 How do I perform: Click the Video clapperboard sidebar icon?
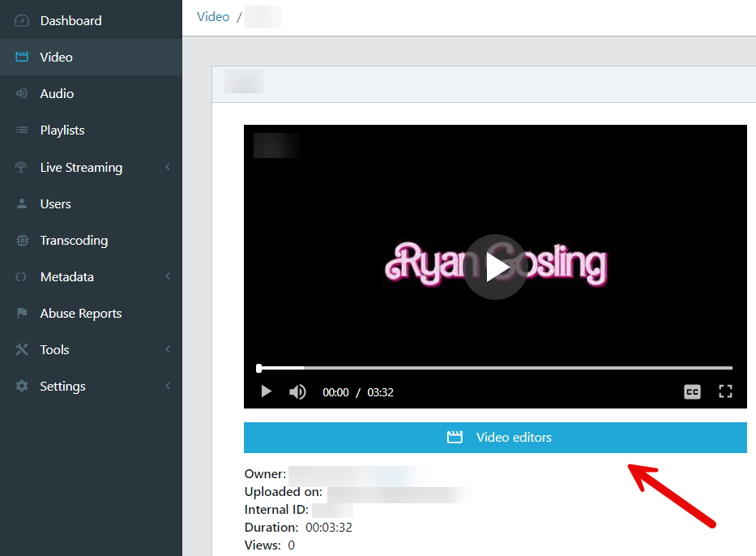pos(22,57)
